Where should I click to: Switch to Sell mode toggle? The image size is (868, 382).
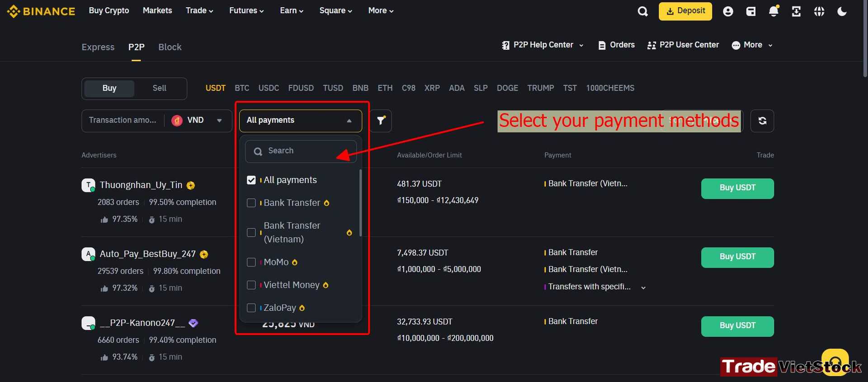pyautogui.click(x=159, y=88)
